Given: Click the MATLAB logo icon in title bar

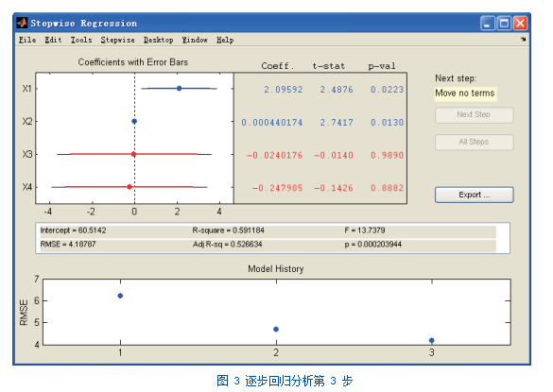Looking at the screenshot, I should click(x=22, y=23).
